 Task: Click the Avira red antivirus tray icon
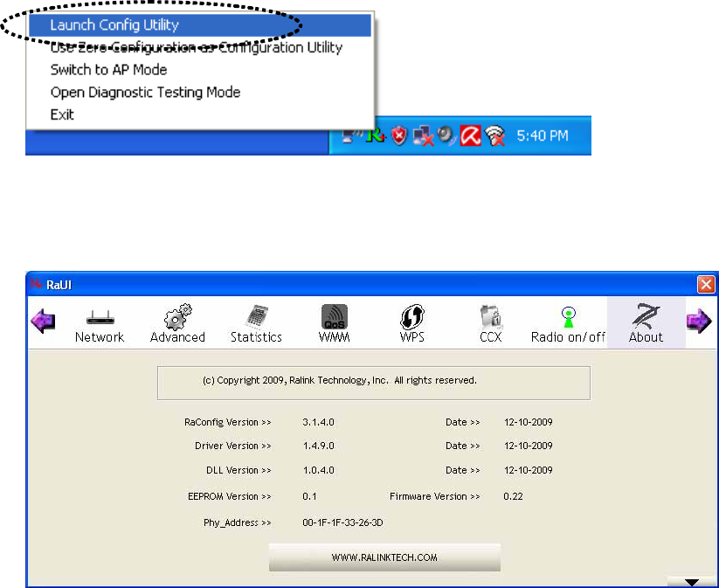tap(471, 135)
